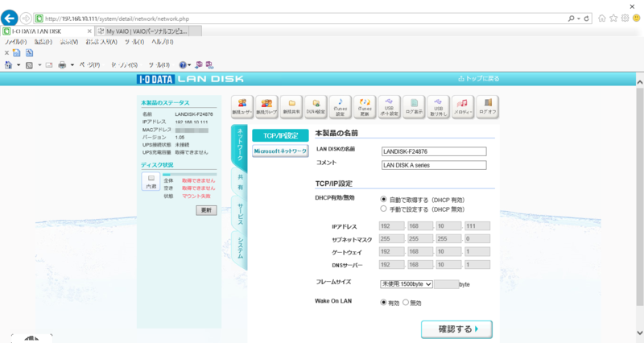This screenshot has height=343, width=644.
Task: Click the I-O DATA LAN DISK logo
Action: [x=190, y=79]
